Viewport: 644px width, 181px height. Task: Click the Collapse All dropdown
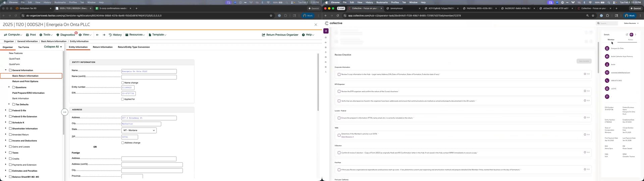pos(53,47)
